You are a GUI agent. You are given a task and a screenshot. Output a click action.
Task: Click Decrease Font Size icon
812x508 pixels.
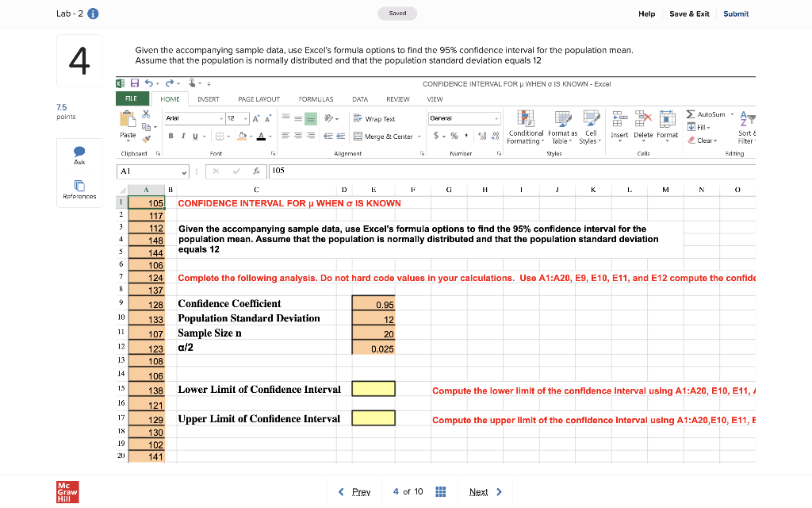point(268,119)
